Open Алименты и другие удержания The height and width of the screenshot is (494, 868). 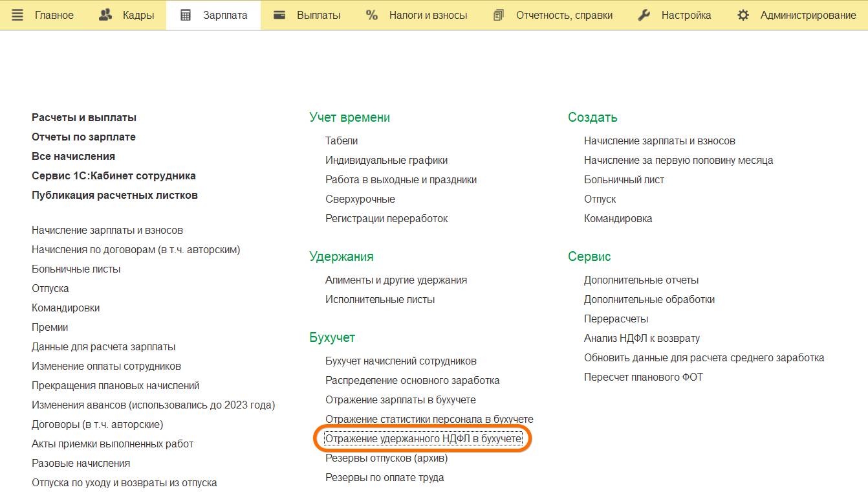[396, 280]
